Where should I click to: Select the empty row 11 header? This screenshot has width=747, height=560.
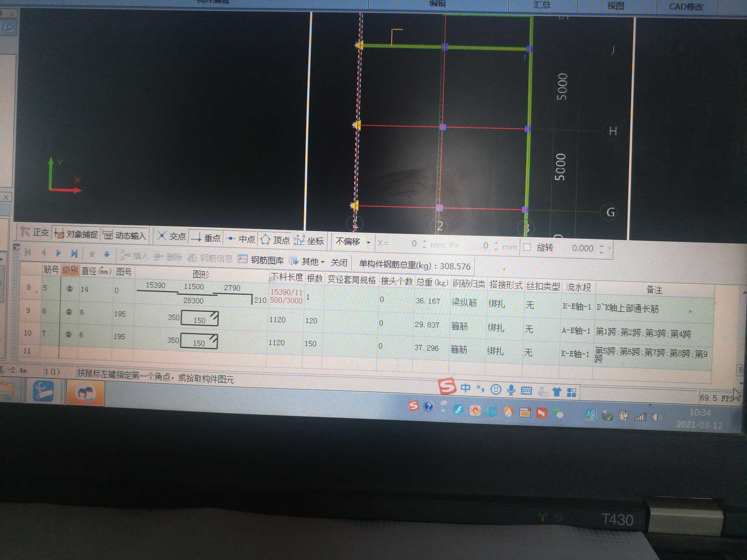pyautogui.click(x=27, y=351)
